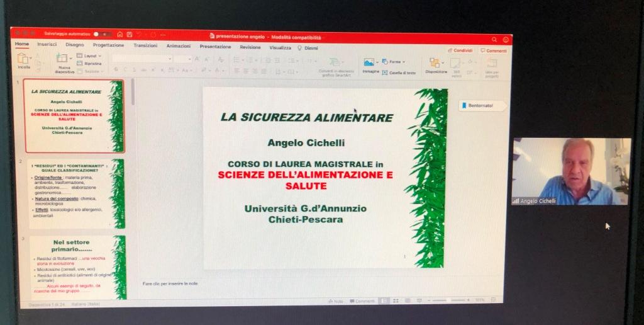Click the home icon in title bar
Image resolution: width=644 pixels, height=325 pixels.
119,34
